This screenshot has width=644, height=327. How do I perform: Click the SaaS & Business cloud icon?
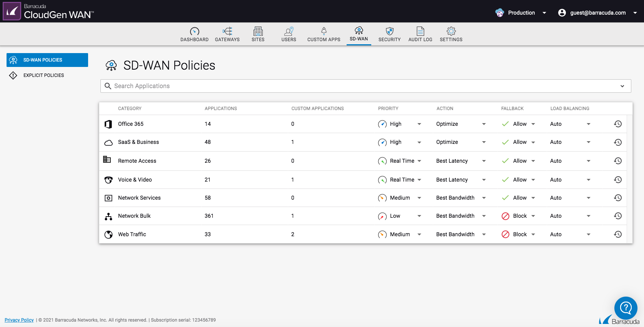[108, 143]
